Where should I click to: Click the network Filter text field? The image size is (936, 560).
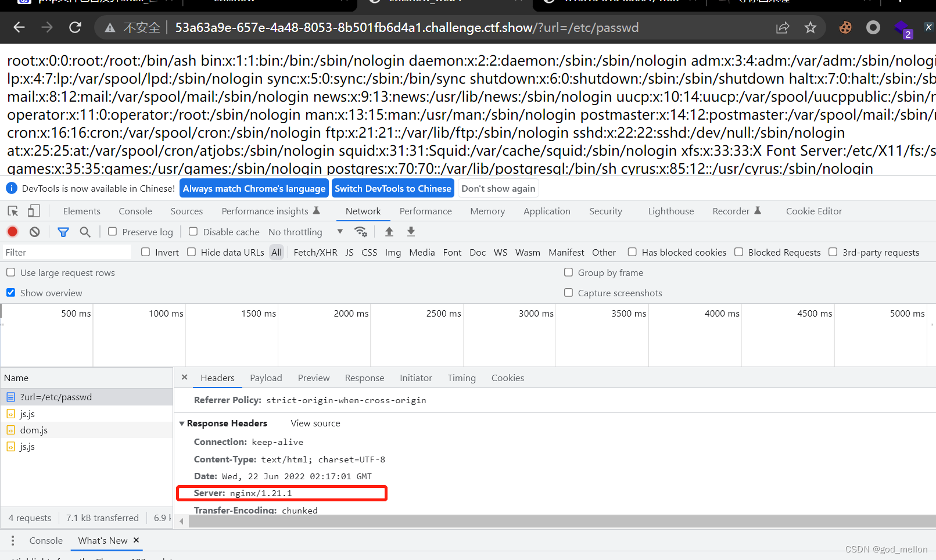click(x=67, y=252)
